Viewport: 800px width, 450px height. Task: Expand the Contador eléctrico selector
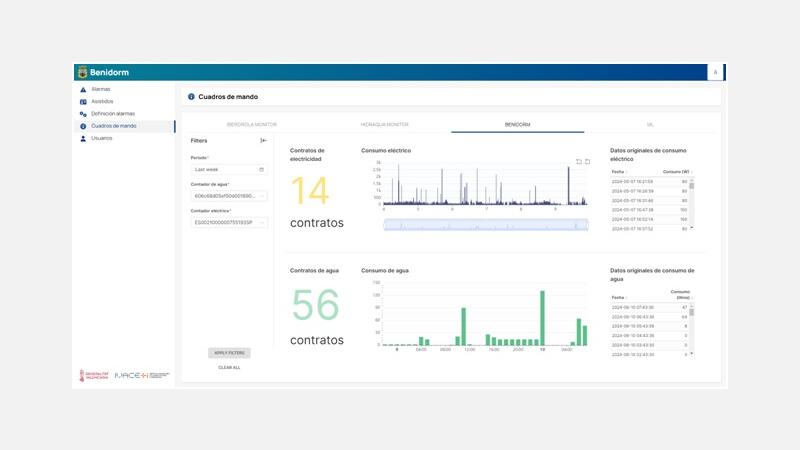(x=229, y=222)
